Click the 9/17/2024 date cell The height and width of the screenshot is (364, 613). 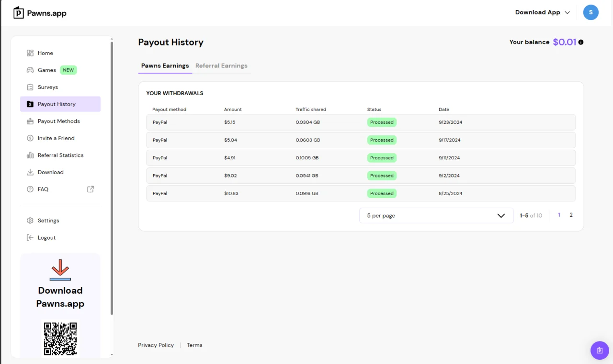coord(450,140)
